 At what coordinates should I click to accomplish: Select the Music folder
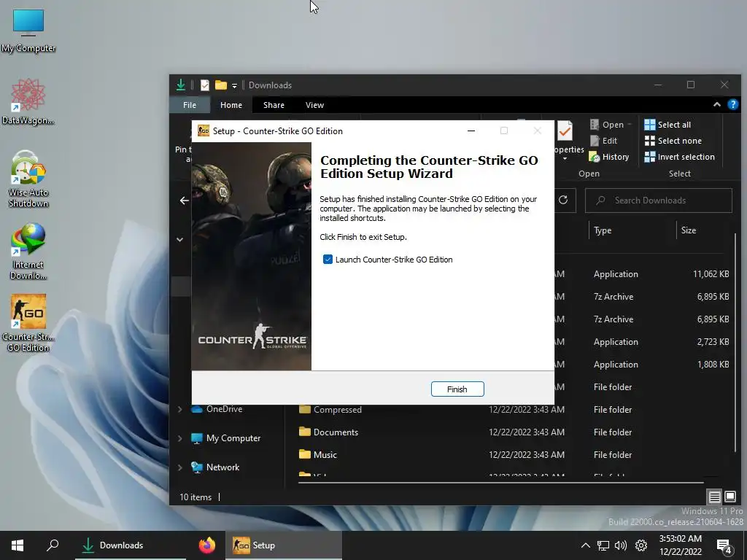(x=318, y=455)
